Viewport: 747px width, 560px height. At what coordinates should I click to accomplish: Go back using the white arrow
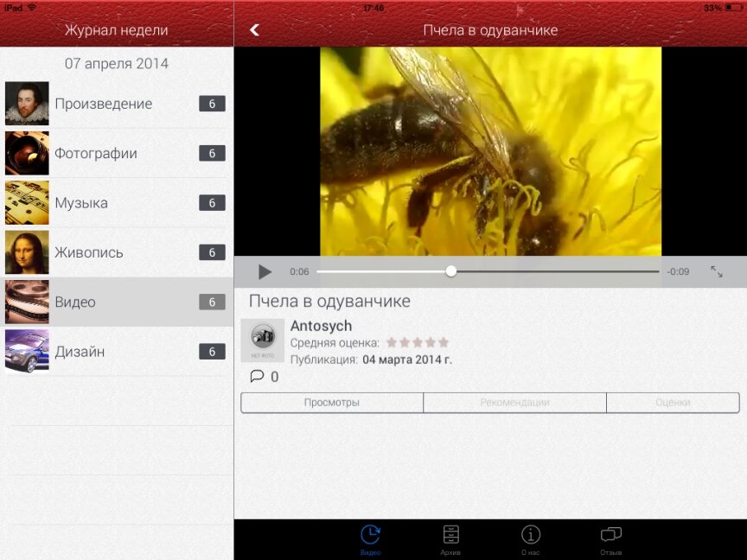255,30
